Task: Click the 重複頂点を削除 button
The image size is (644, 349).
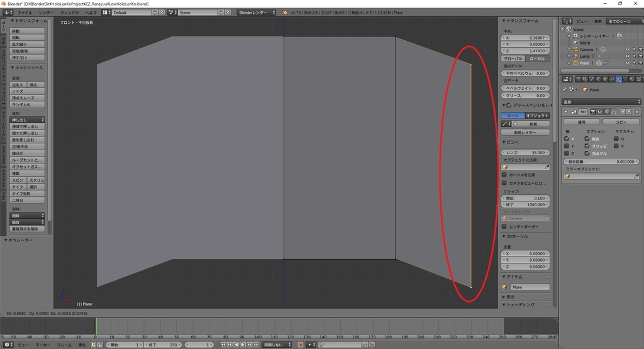Action: 27,229
